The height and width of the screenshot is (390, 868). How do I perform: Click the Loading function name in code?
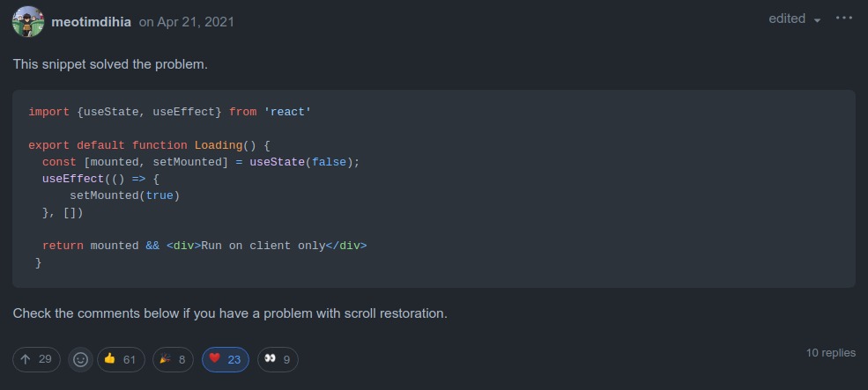[x=219, y=145]
